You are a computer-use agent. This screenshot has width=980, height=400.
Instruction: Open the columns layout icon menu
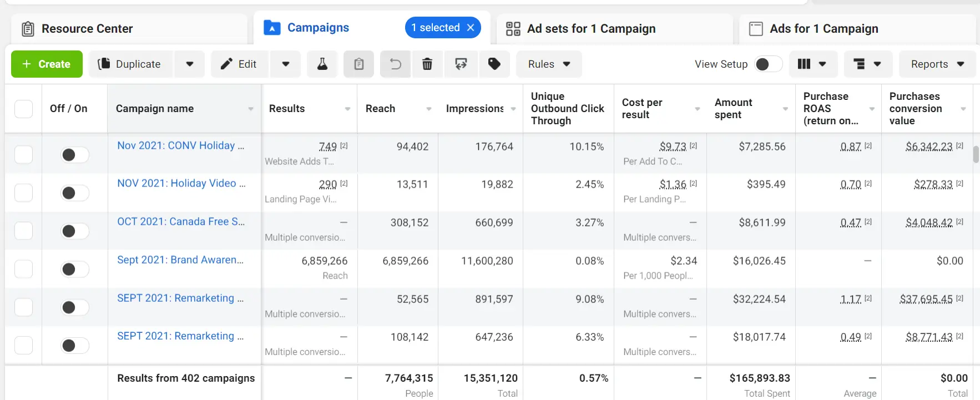point(811,64)
